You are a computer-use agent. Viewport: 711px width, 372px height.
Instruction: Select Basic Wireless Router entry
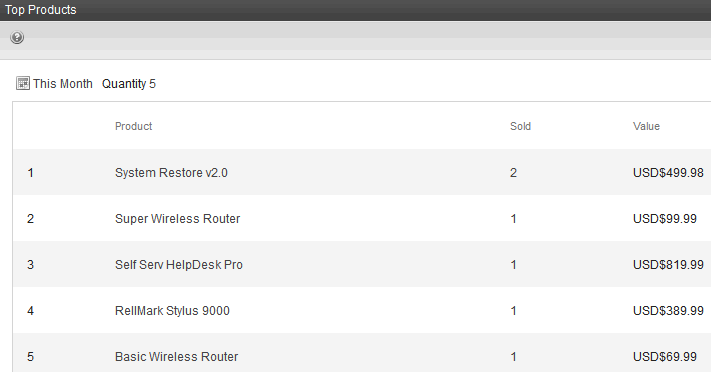point(176,357)
